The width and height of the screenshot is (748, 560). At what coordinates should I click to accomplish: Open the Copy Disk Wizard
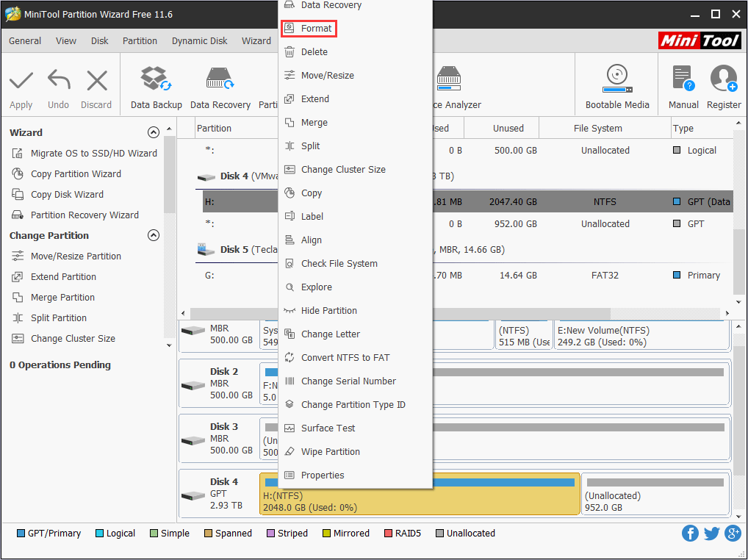click(x=71, y=194)
